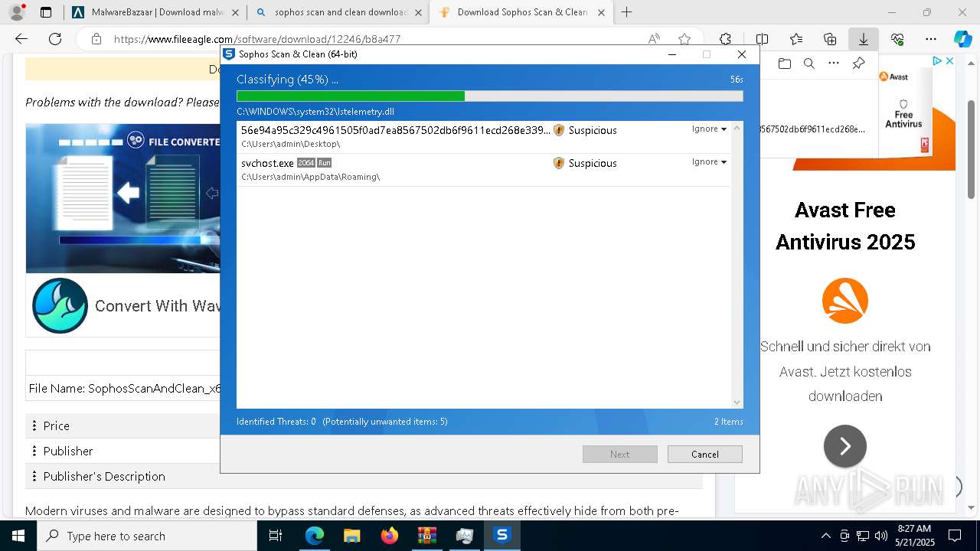Click the taskbar search box
This screenshot has width=980, height=551.
pyautogui.click(x=147, y=536)
